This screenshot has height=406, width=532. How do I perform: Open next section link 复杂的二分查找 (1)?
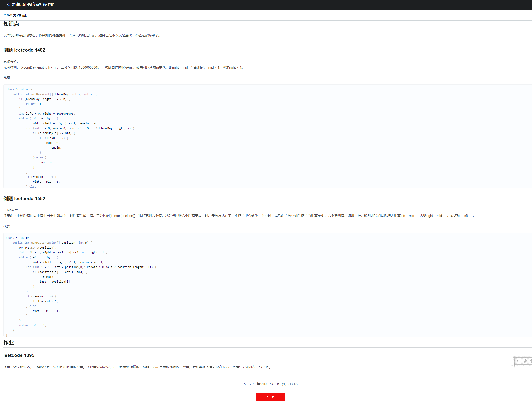(271, 384)
